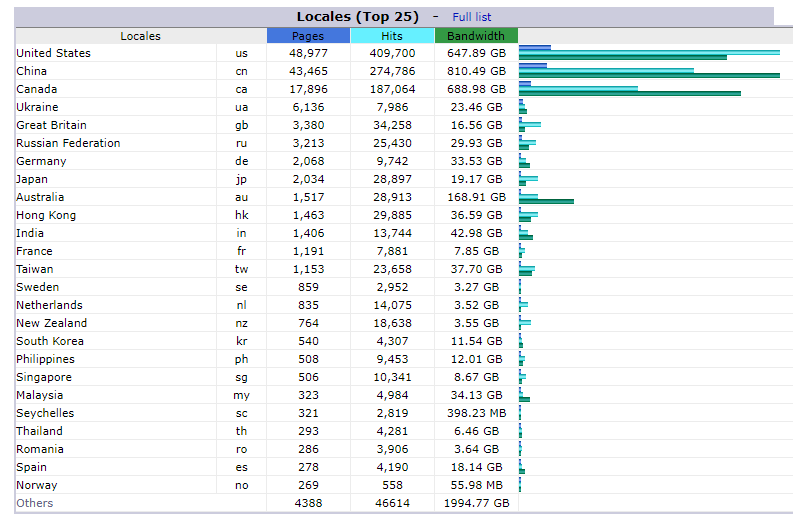
Task: Click the green Bandwidth column header
Action: point(476,36)
